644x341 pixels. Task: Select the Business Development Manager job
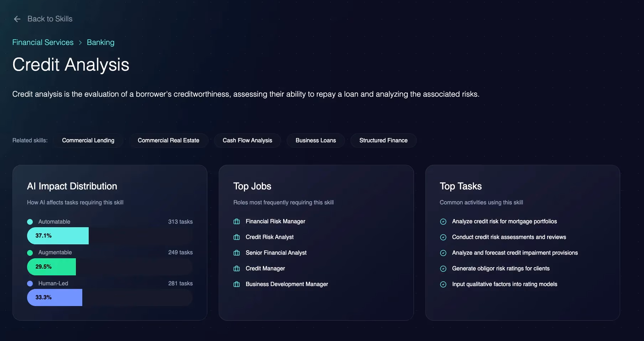click(x=287, y=284)
